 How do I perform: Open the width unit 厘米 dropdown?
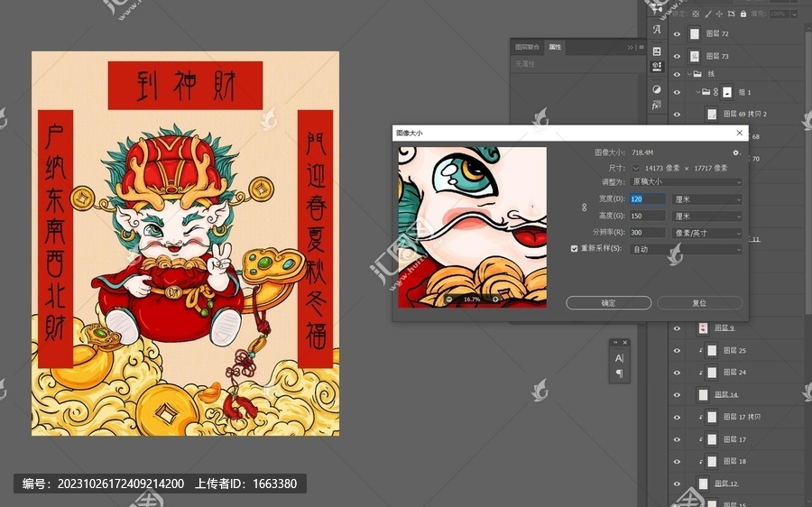pos(706,198)
